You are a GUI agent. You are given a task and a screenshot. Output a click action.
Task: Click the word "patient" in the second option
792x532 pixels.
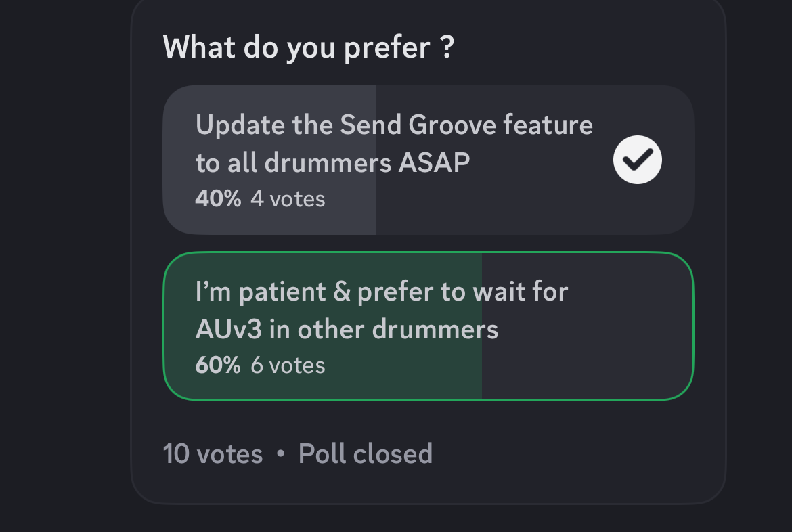pyautogui.click(x=282, y=292)
